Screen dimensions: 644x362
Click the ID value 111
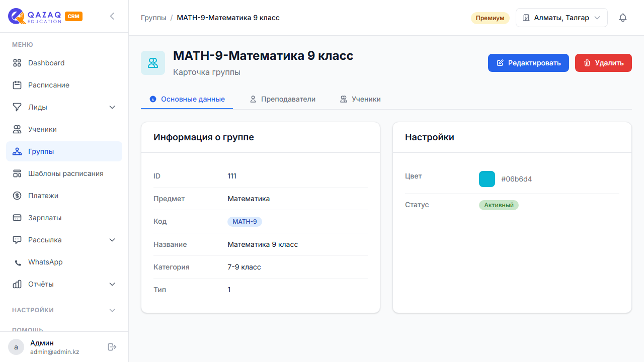click(x=232, y=176)
